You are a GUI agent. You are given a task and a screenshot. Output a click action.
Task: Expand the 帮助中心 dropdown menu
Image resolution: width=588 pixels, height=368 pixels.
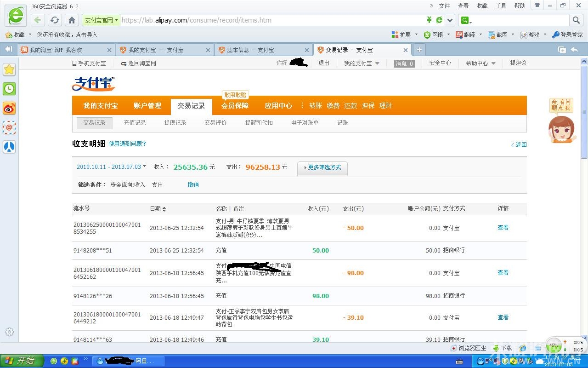[481, 63]
